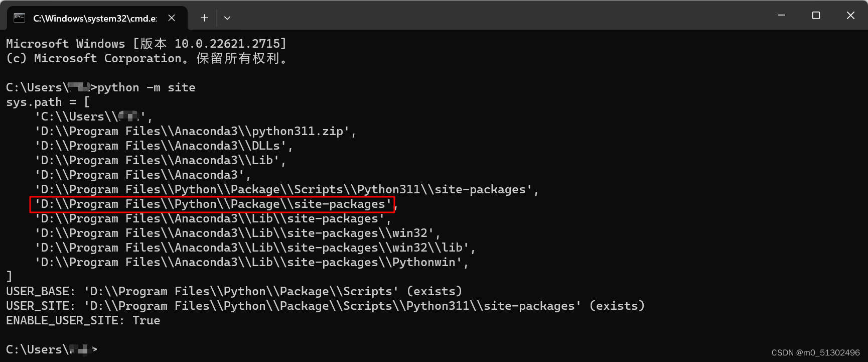This screenshot has width=868, height=362.
Task: Click the Anaconda3 DLLs path entry
Action: pyautogui.click(x=163, y=146)
